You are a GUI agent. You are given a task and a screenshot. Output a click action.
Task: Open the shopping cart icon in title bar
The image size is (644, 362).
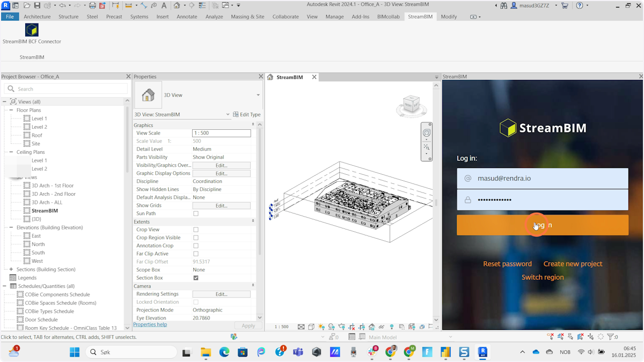coord(565,5)
